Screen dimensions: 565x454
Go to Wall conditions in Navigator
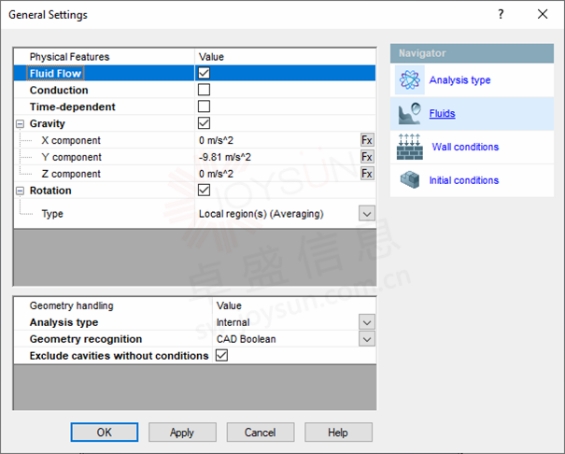465,147
